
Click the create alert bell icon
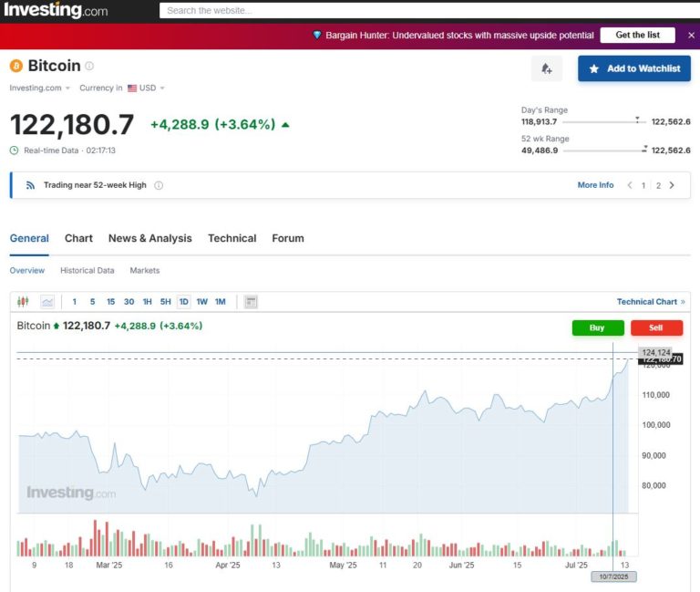pos(546,68)
